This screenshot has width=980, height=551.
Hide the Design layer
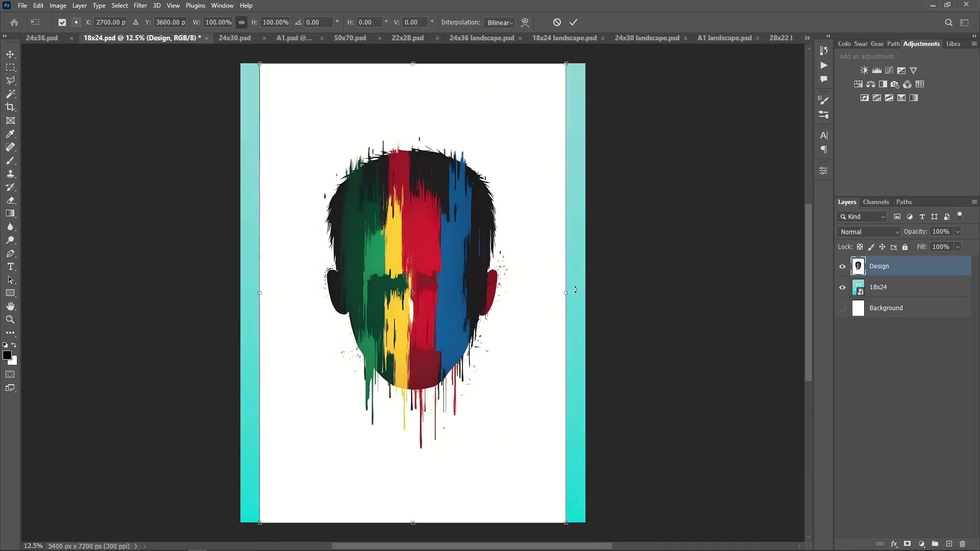842,266
